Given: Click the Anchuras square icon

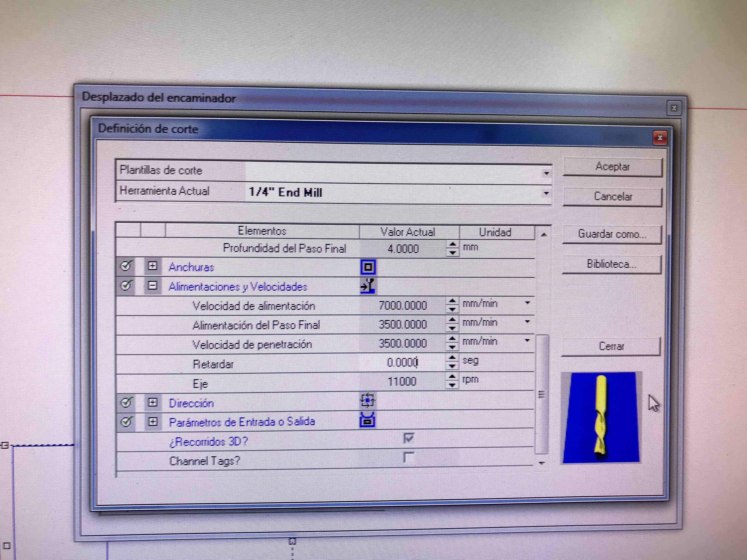Looking at the screenshot, I should pos(368,267).
